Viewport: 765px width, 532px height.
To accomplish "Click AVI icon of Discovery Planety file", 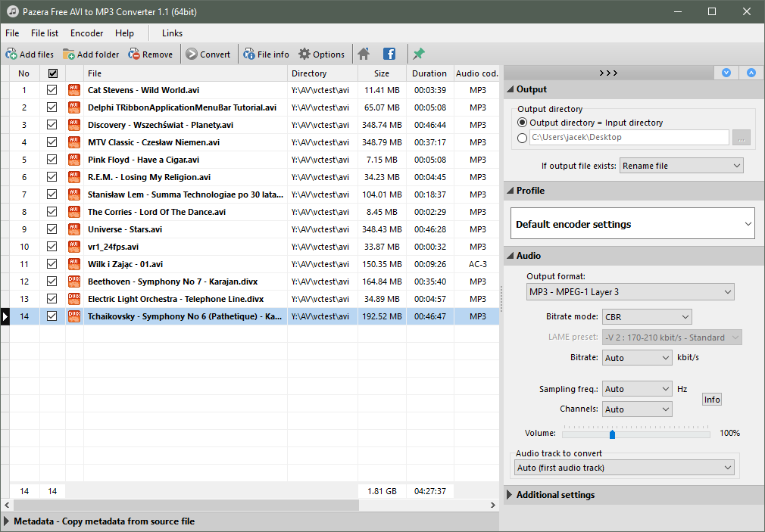I will click(74, 125).
